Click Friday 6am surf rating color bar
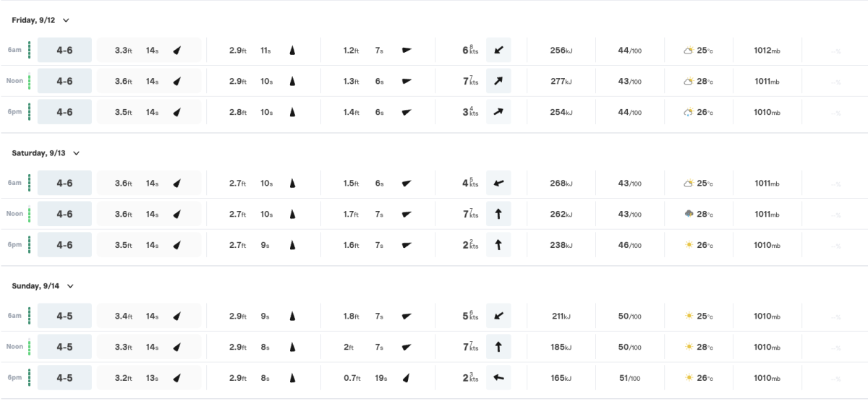This screenshot has height=409, width=868. 29,51
